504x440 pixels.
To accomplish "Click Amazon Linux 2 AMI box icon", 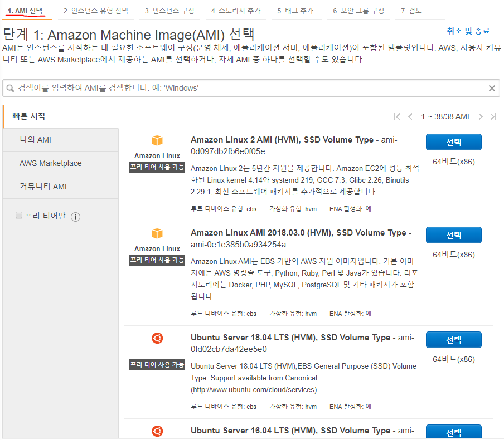I will tap(157, 140).
